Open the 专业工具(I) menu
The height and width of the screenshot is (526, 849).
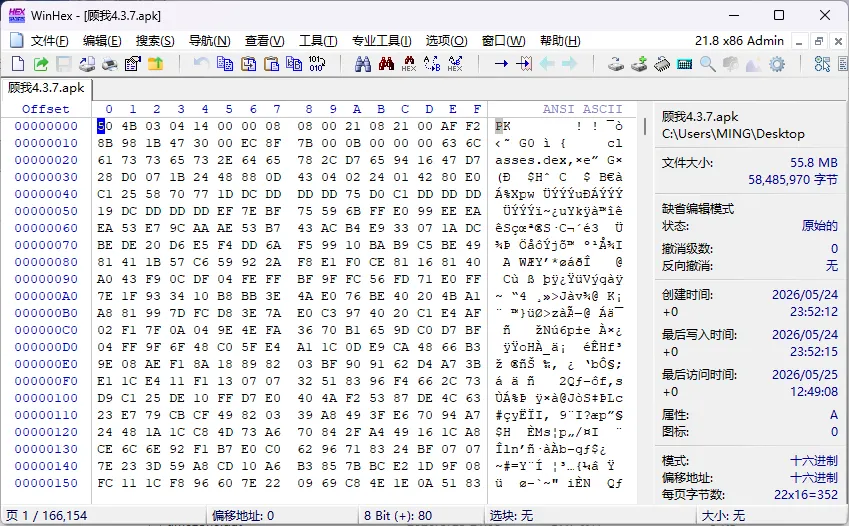coord(382,41)
